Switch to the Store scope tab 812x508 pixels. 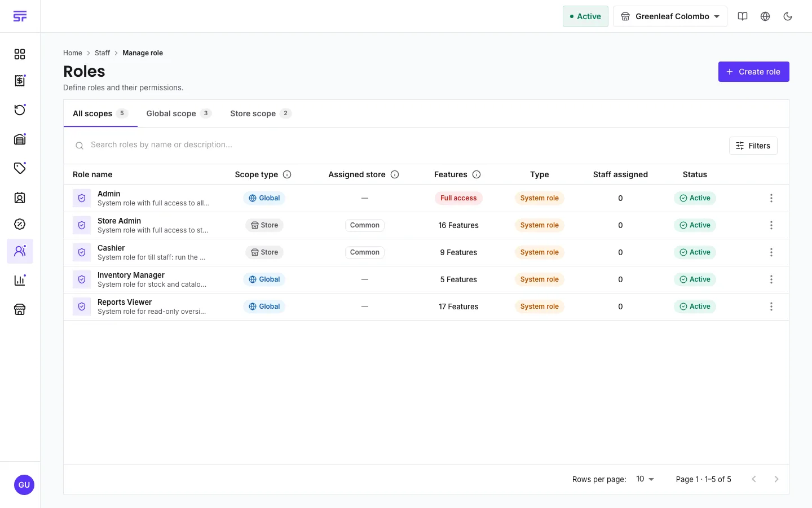261,113
